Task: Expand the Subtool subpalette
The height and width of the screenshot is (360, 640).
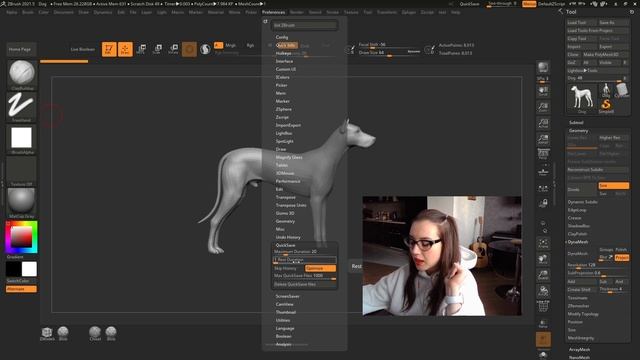Action: tap(576, 122)
